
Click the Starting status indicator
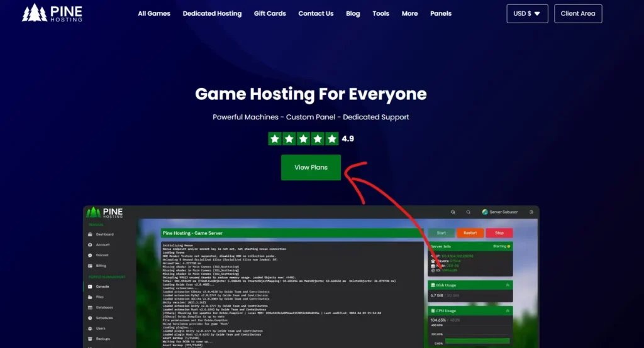(501, 246)
